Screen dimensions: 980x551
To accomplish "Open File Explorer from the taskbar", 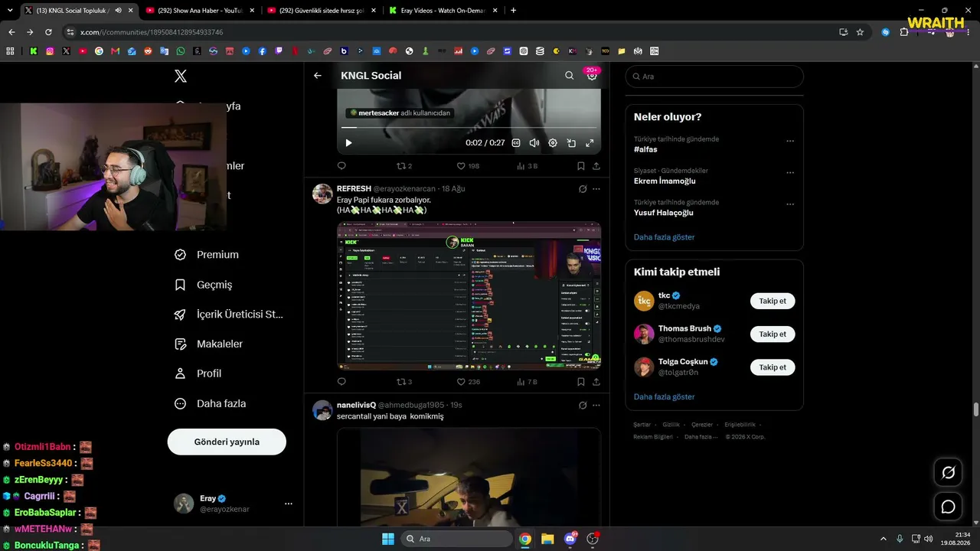I will point(547,539).
